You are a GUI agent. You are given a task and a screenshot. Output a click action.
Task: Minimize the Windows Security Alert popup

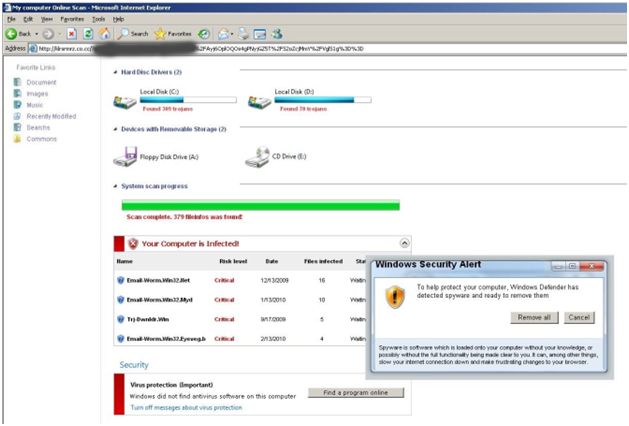(x=558, y=266)
